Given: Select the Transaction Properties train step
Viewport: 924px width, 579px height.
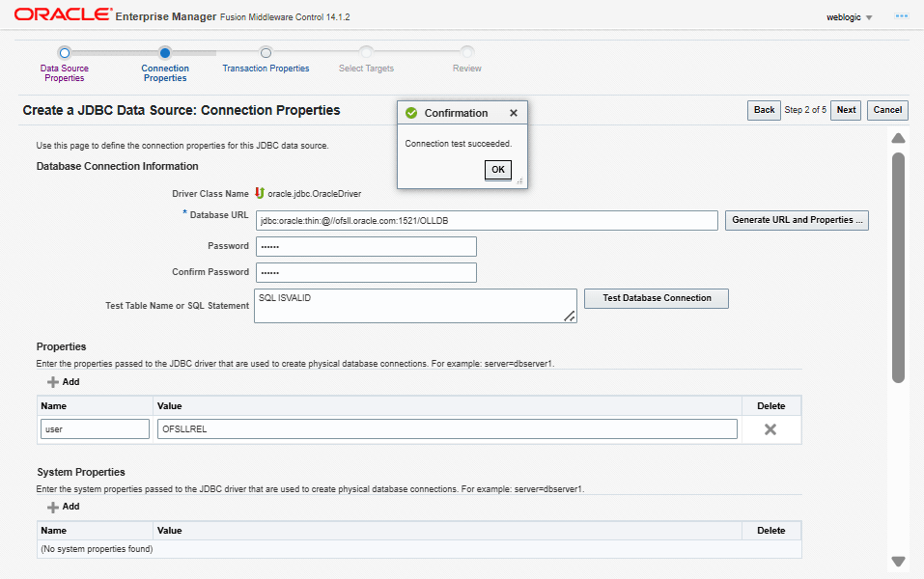Looking at the screenshot, I should [x=266, y=53].
